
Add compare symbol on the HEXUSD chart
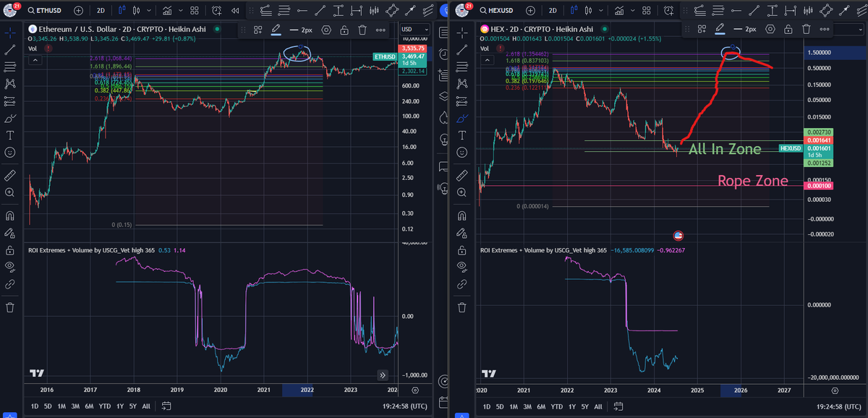[530, 11]
